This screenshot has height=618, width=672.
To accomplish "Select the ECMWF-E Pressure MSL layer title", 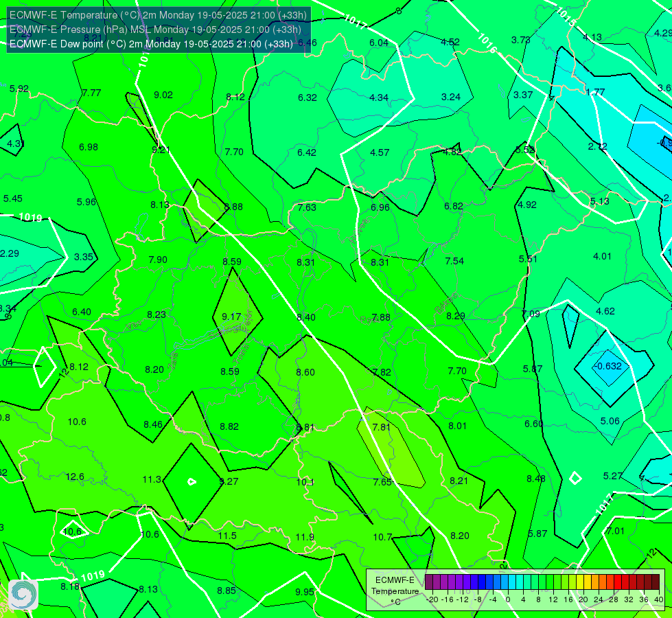I will coord(155,30).
